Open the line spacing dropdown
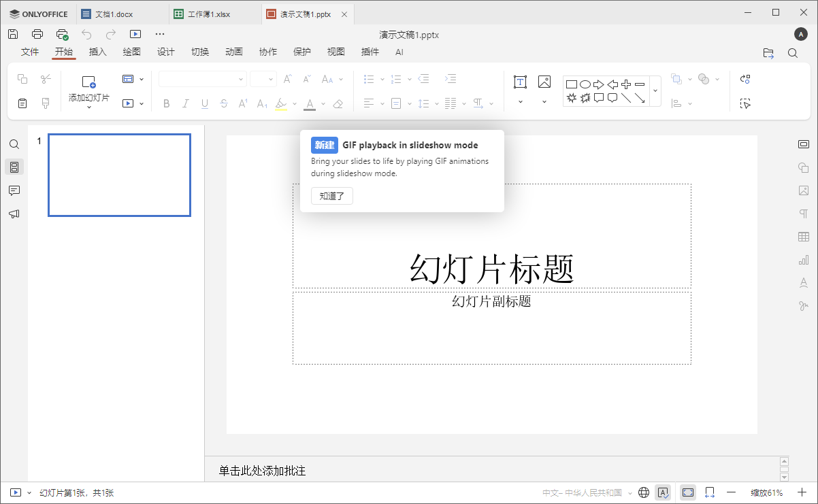The width and height of the screenshot is (818, 504). [x=436, y=103]
